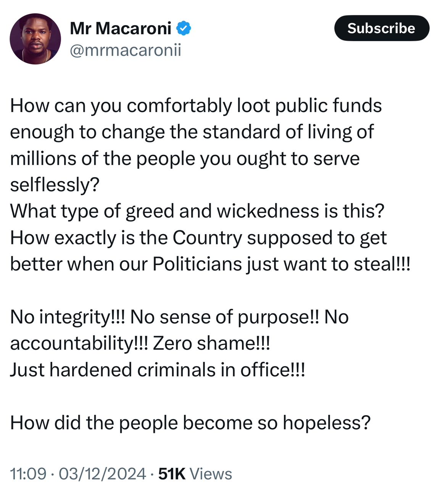Click the word "Politicians" in the tweet

pos(197,264)
